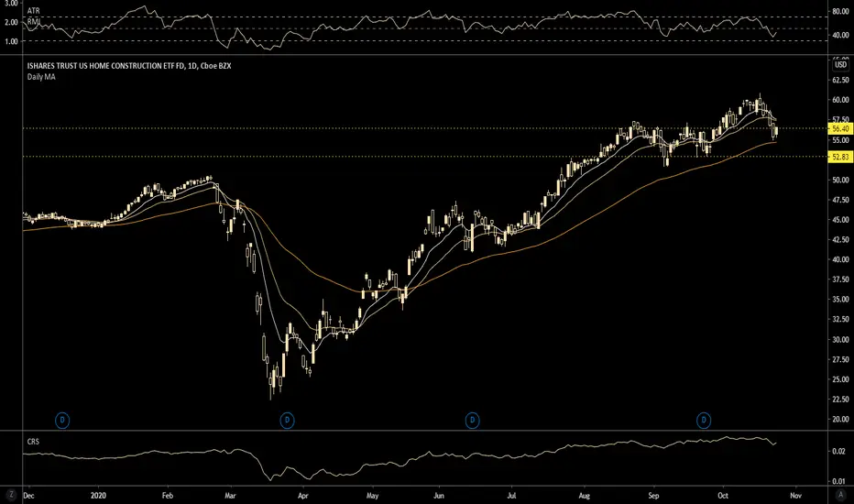This screenshot has height=504, width=854.
Task: Open the USD currency selector
Action: pyautogui.click(x=841, y=65)
